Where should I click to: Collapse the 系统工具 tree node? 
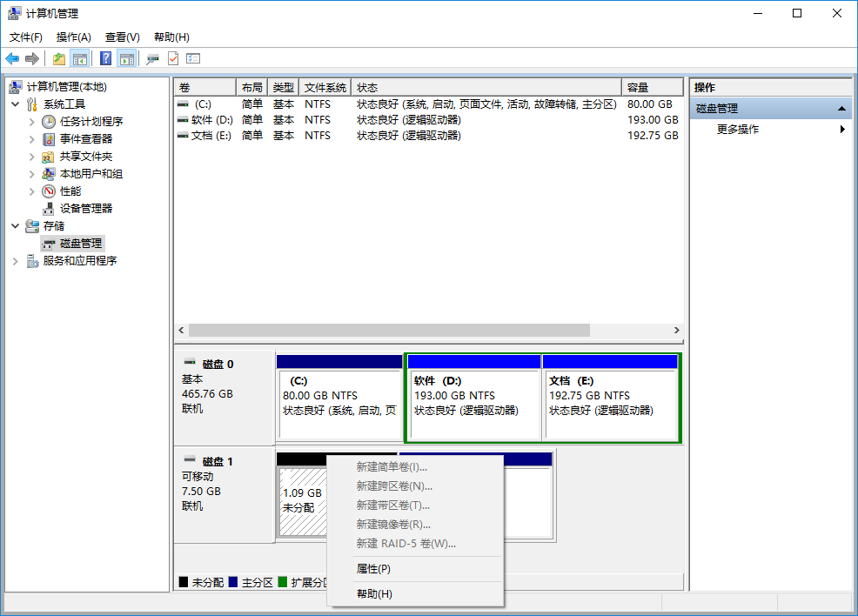[x=16, y=104]
